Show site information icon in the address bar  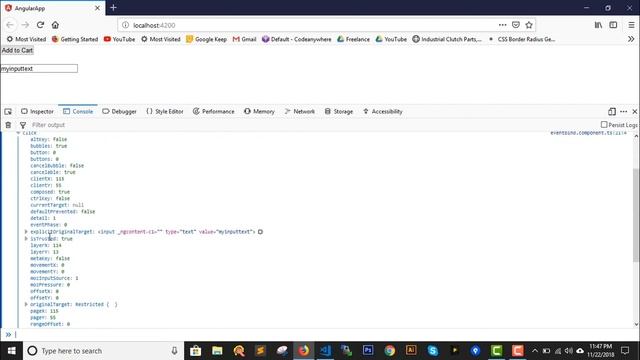125,25
